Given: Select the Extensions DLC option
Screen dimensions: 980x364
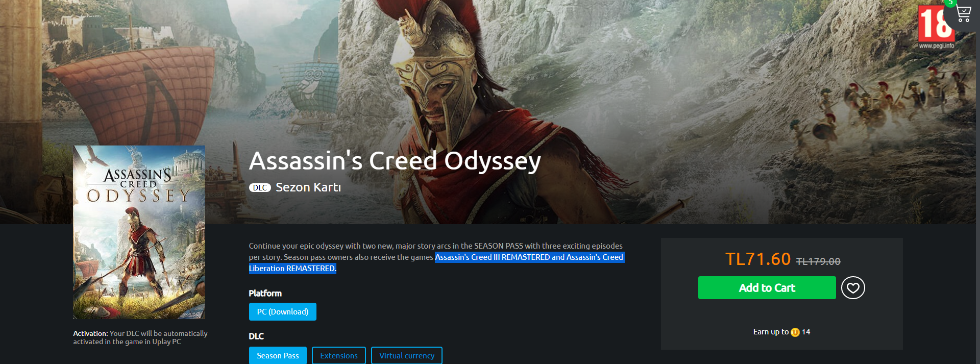Looking at the screenshot, I should (x=339, y=356).
